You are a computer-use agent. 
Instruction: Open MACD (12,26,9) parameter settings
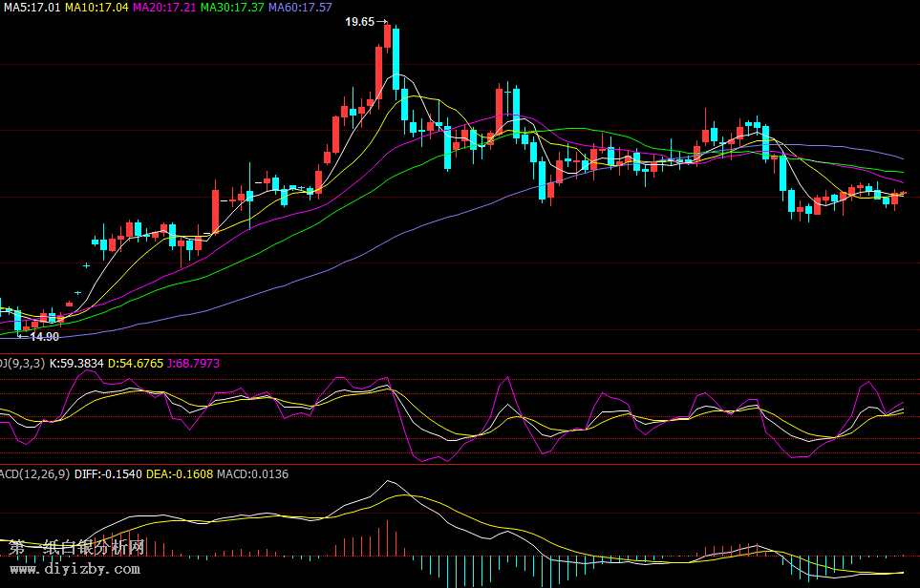coord(33,473)
